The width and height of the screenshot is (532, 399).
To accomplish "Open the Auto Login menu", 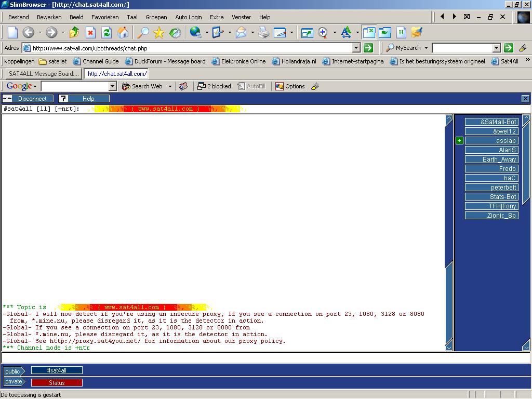I will [x=188, y=17].
